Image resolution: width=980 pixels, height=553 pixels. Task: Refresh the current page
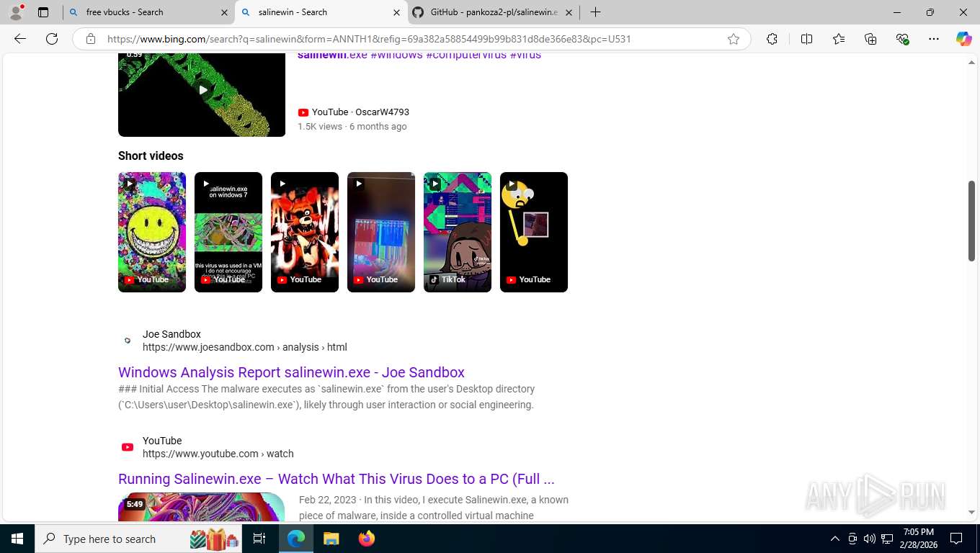point(52,39)
